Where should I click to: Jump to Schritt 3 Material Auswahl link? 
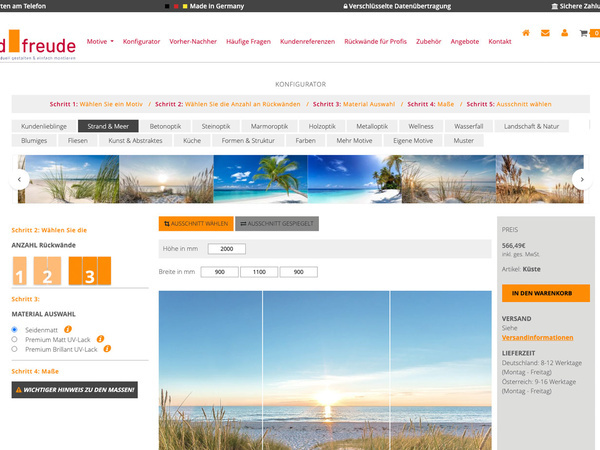(x=354, y=104)
